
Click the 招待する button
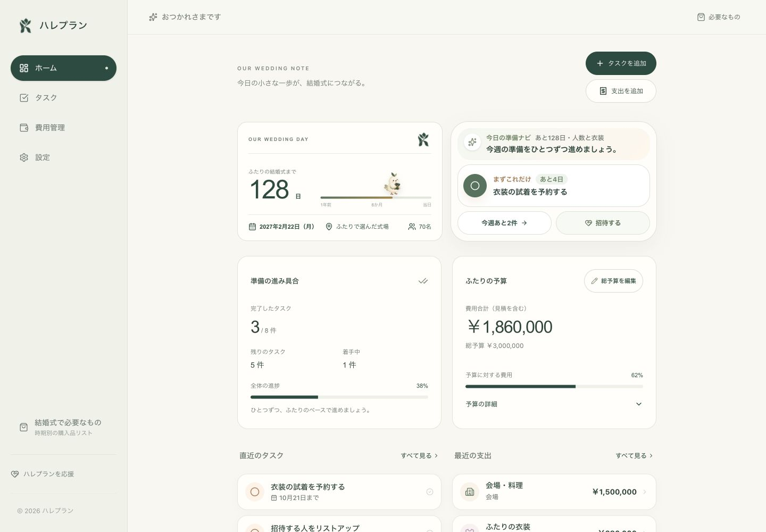[x=603, y=223]
